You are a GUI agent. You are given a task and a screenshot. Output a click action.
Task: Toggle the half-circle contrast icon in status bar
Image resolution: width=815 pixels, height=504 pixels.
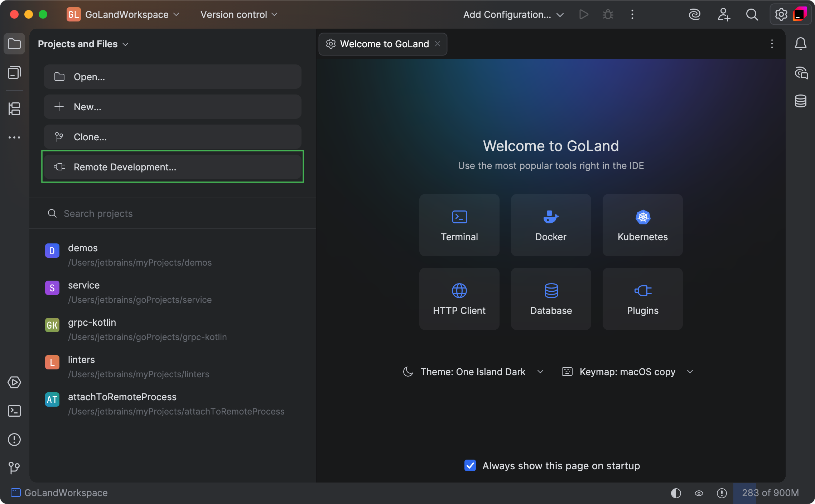pyautogui.click(x=676, y=493)
